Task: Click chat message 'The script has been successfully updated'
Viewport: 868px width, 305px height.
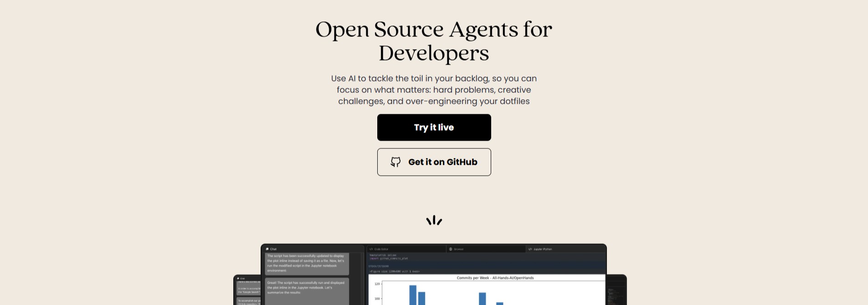Action: pos(307,264)
